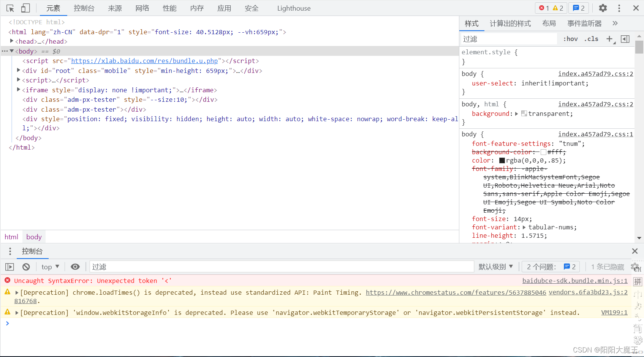Select html in the breadcrumb bar
The width and height of the screenshot is (644, 357).
11,237
